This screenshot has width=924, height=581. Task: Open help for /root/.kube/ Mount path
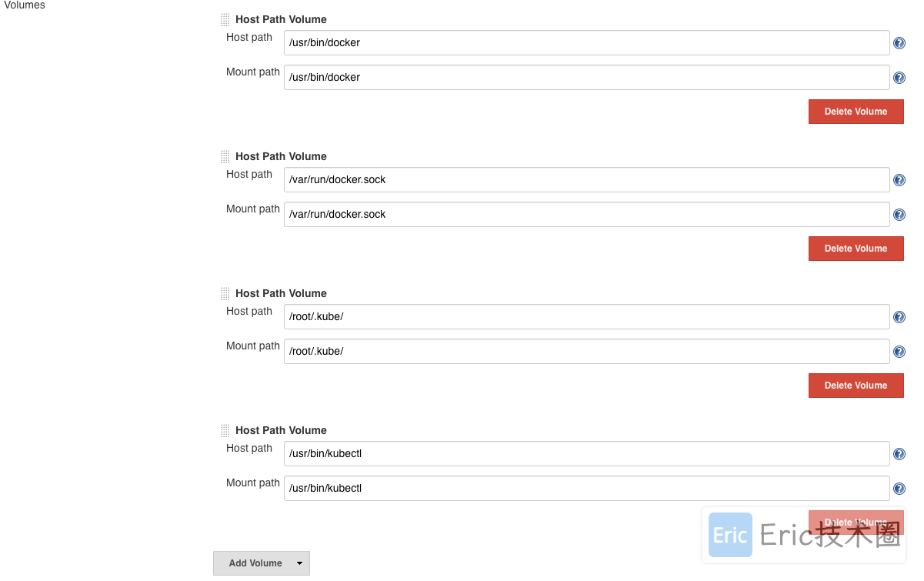click(899, 352)
